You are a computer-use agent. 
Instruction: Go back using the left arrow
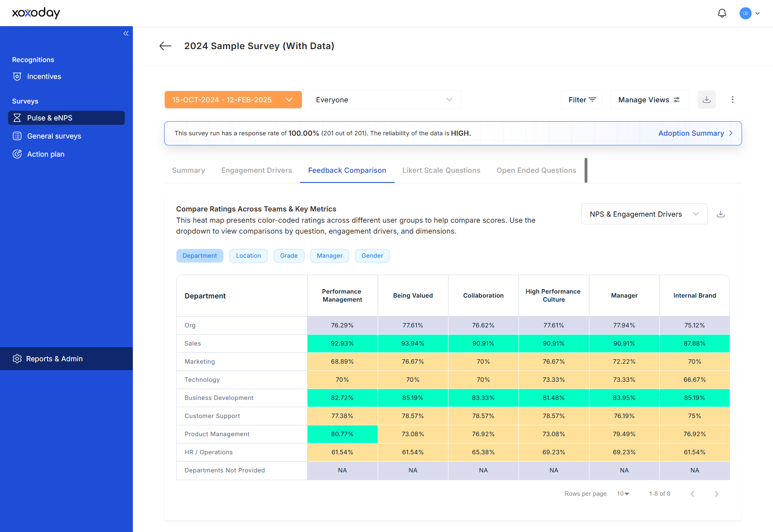pos(165,46)
